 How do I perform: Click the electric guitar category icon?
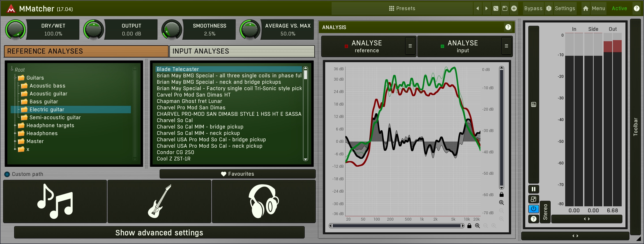pos(159,201)
